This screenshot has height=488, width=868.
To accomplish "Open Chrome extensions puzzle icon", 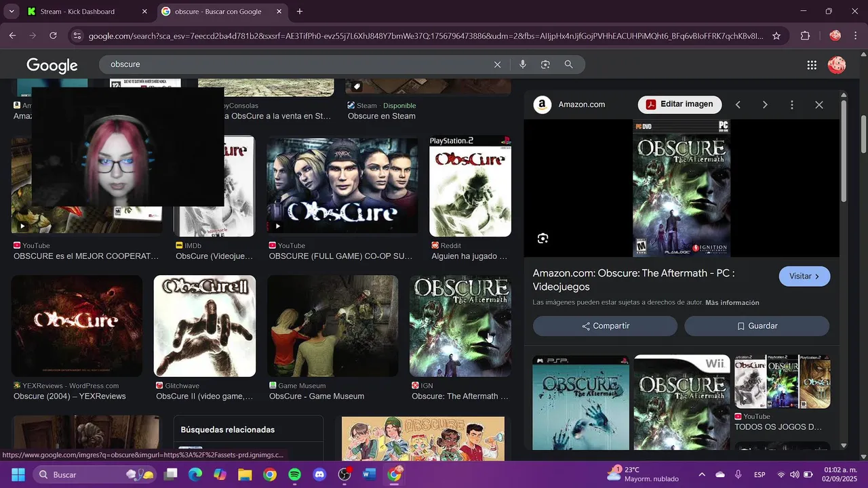I will [806, 36].
